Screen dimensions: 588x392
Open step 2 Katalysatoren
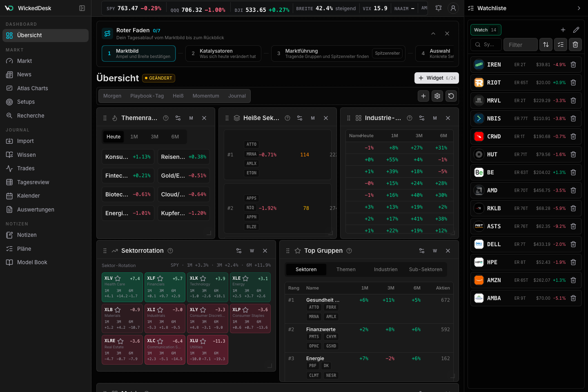(224, 53)
